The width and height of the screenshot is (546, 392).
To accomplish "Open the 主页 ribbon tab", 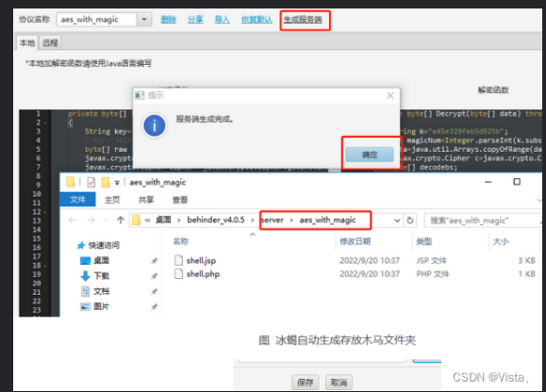I will (112, 200).
